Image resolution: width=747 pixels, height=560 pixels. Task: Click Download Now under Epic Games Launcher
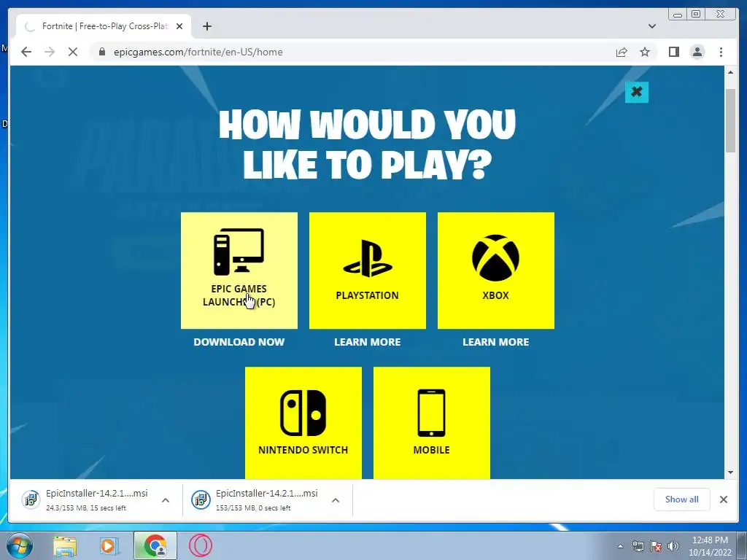pyautogui.click(x=239, y=342)
